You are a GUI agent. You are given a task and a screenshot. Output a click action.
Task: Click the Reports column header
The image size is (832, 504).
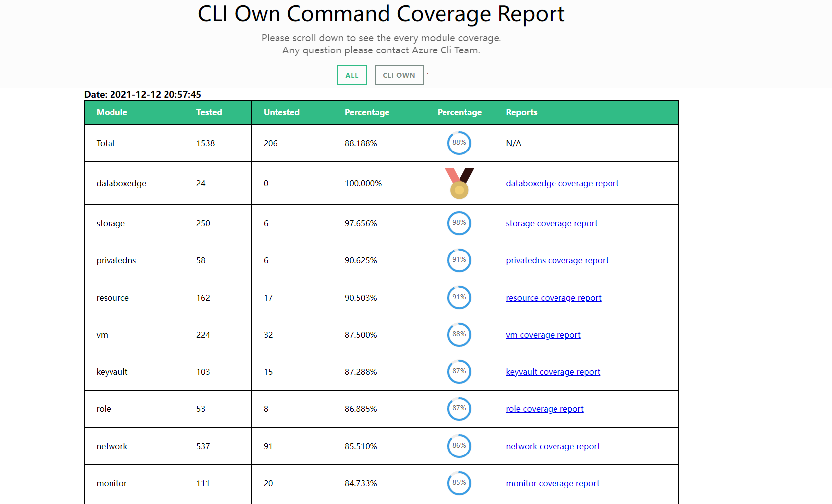586,112
